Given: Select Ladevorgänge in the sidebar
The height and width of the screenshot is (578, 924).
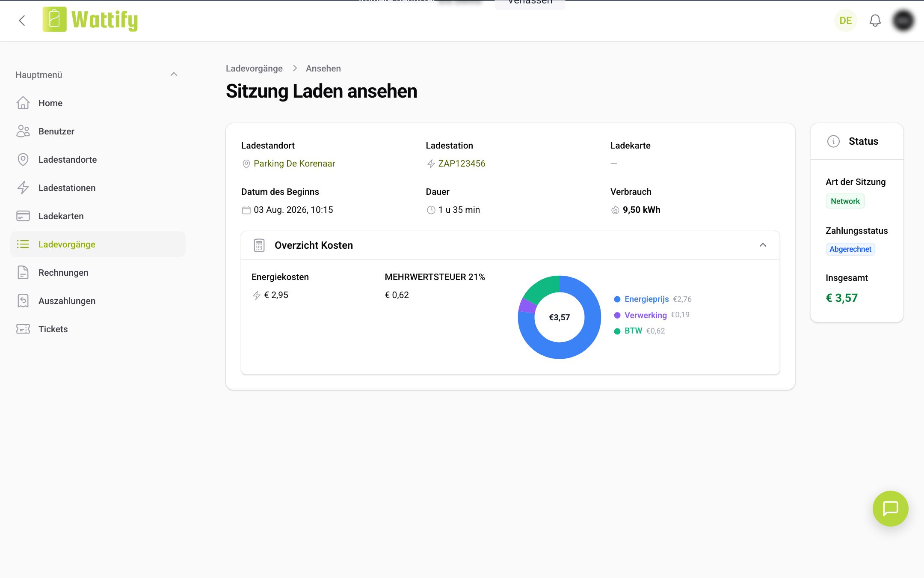Looking at the screenshot, I should click(98, 244).
